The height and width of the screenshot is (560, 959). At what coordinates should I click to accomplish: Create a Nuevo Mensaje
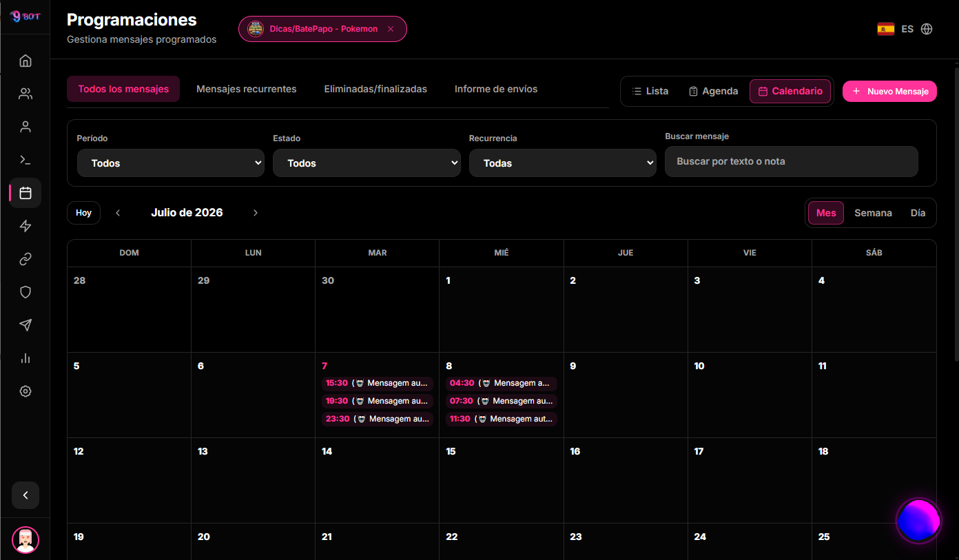coord(889,91)
